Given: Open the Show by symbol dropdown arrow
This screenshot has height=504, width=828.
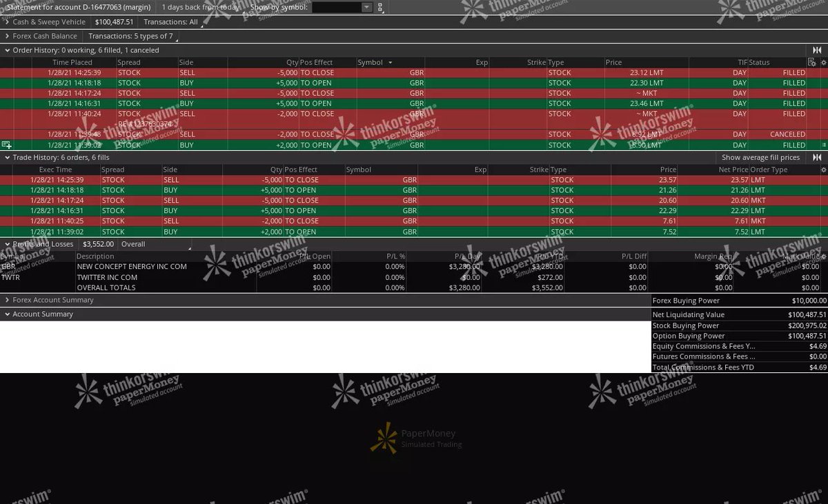Looking at the screenshot, I should click(x=366, y=8).
